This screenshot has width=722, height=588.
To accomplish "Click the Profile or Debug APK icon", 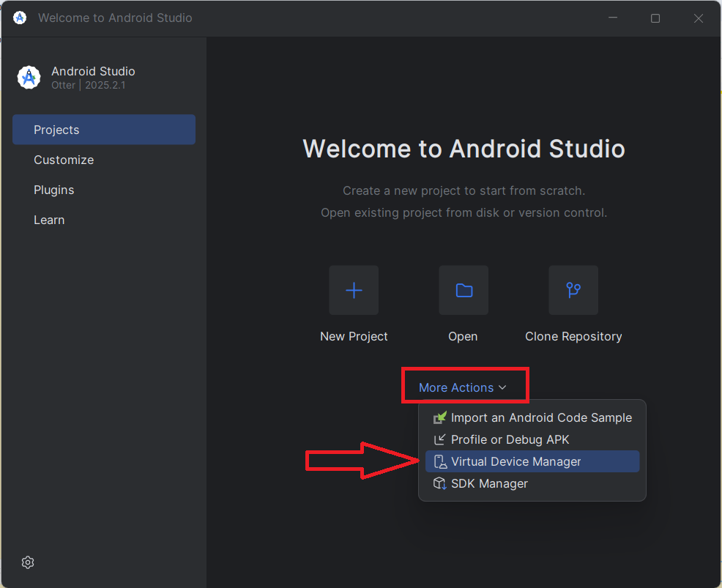I will 439,439.
